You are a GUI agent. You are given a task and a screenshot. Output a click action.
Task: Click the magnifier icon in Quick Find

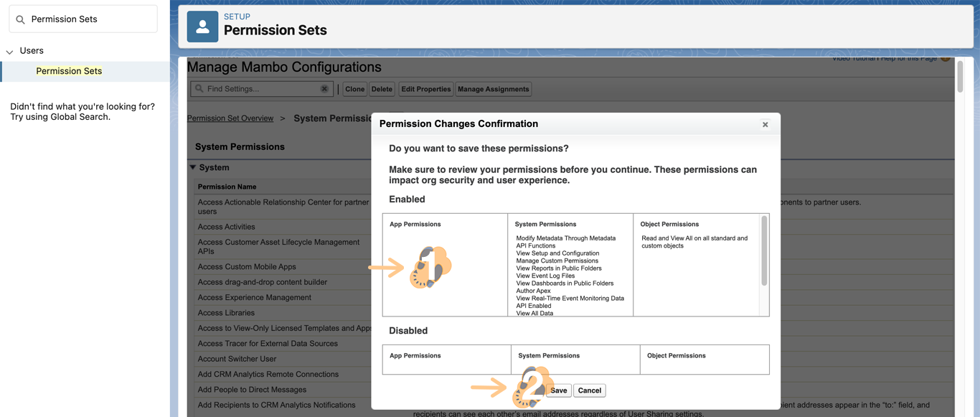point(20,19)
